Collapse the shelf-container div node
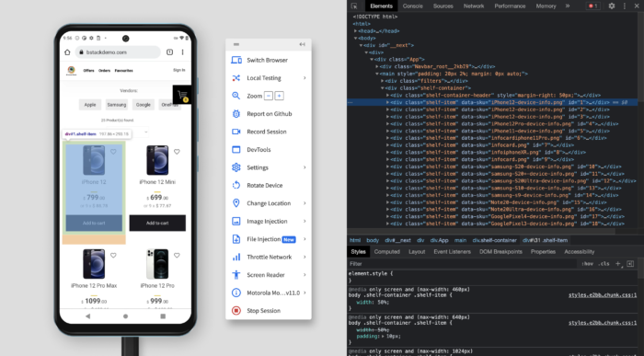Viewport: 644px width, 356px height. [x=383, y=88]
